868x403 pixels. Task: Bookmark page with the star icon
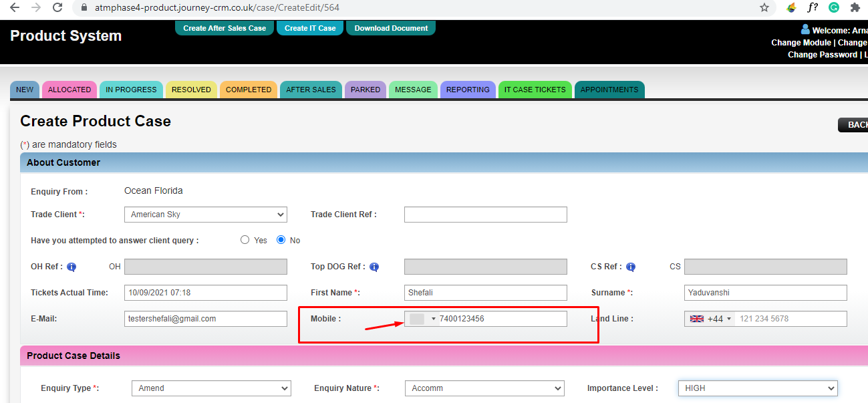(764, 8)
